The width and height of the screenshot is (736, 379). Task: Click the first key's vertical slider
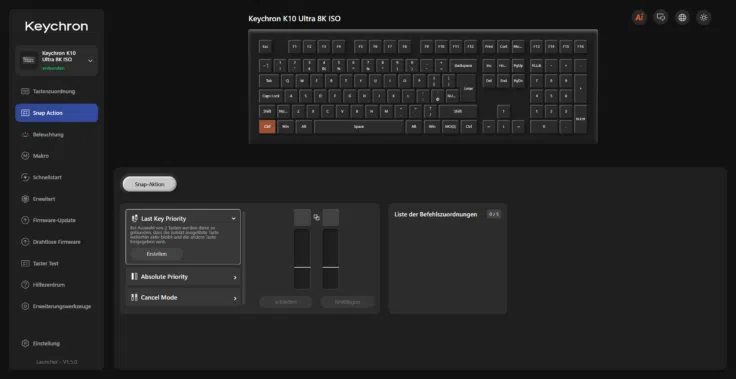[302, 259]
